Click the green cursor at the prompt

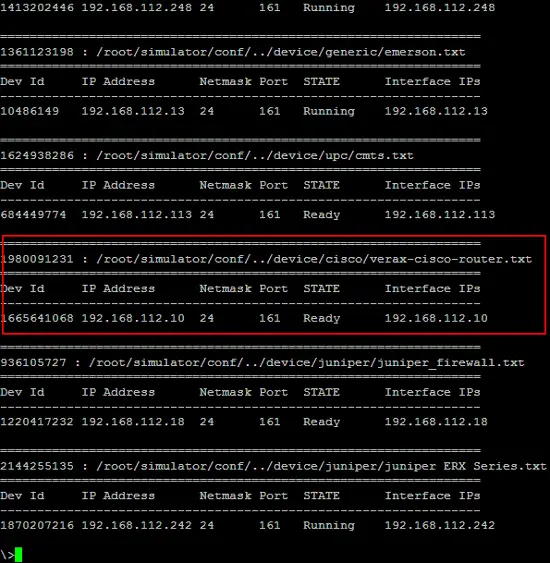point(19,554)
